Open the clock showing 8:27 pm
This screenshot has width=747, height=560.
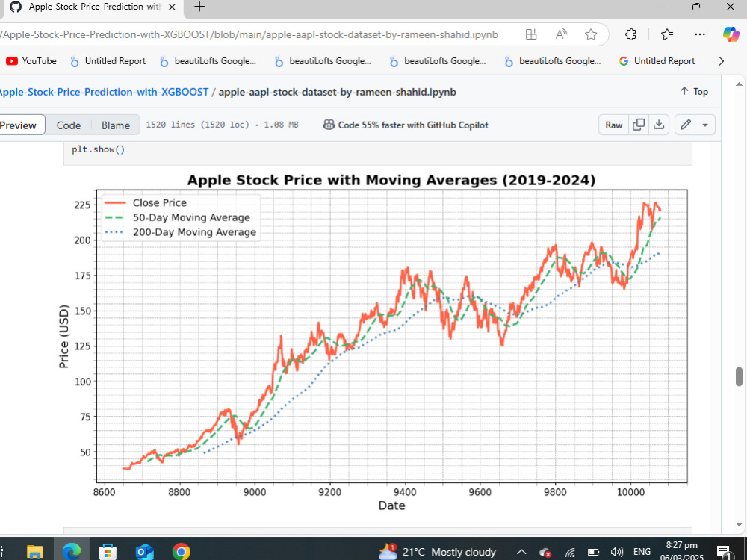click(x=682, y=551)
